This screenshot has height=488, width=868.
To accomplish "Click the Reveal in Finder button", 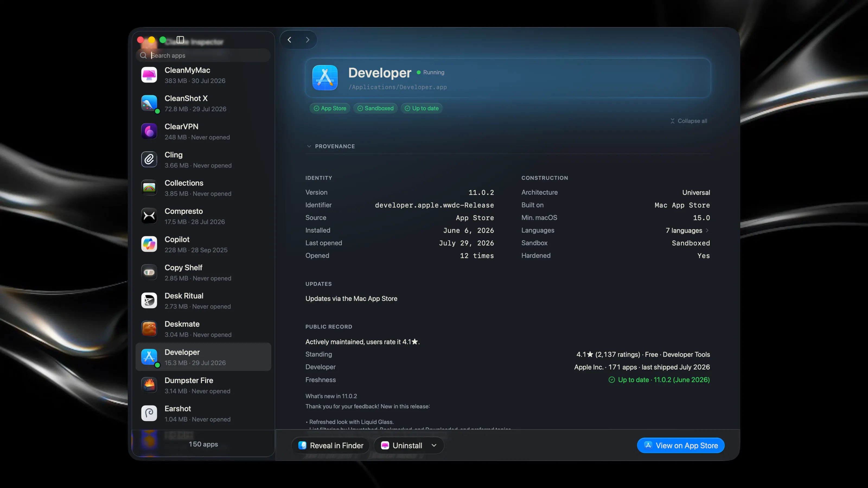I will 331,445.
